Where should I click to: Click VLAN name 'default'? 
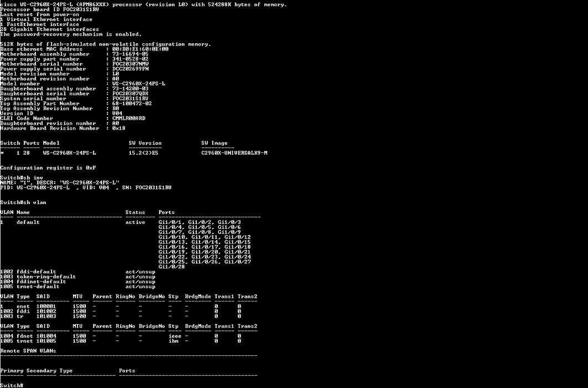click(28, 222)
